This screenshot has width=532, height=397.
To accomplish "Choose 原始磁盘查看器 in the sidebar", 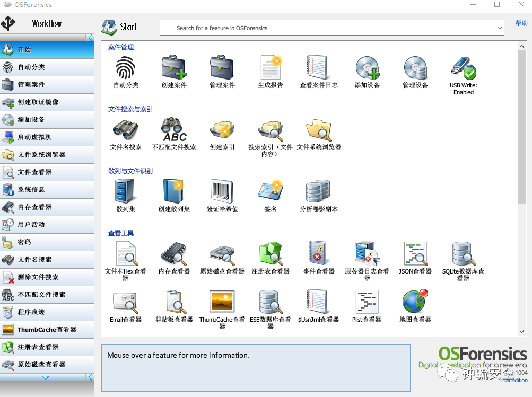I will 47,365.
